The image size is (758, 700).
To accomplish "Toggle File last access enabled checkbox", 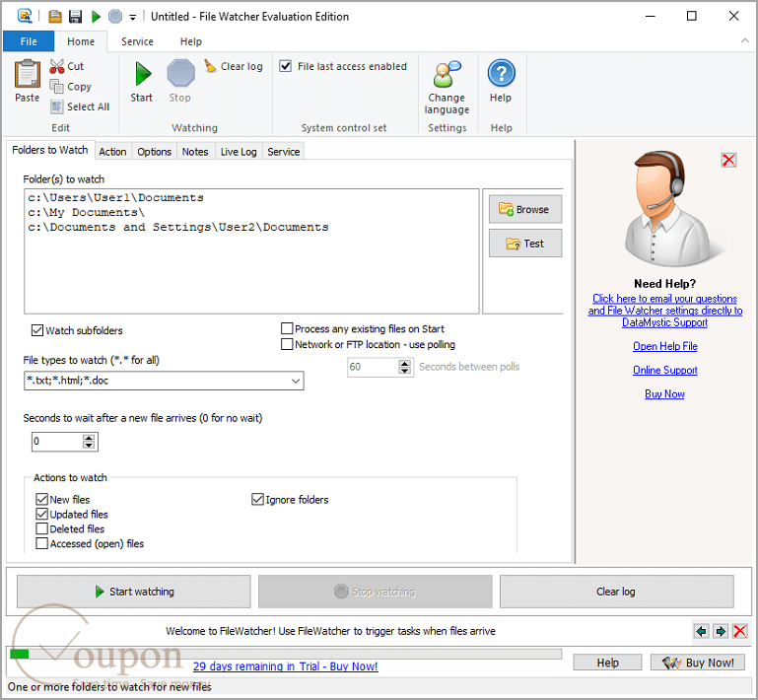I will (x=286, y=66).
